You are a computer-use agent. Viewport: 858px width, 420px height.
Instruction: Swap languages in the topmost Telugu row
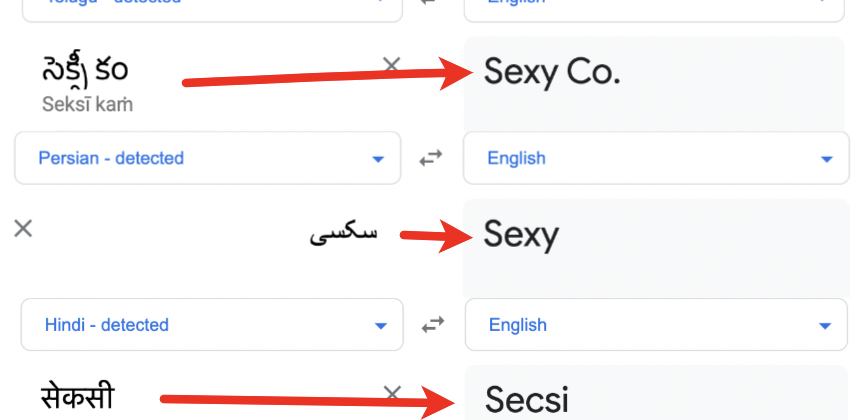pyautogui.click(x=431, y=3)
